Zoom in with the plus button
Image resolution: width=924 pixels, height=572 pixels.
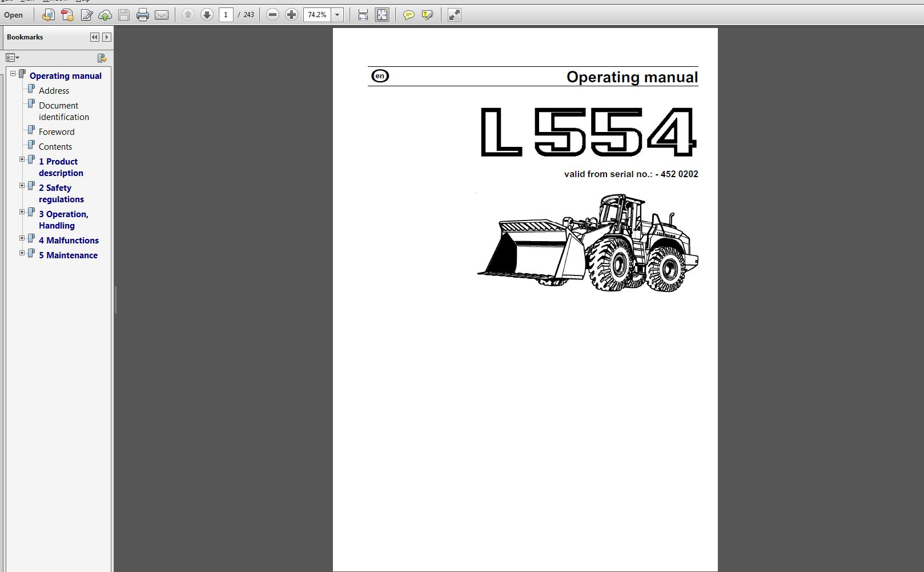(x=291, y=15)
